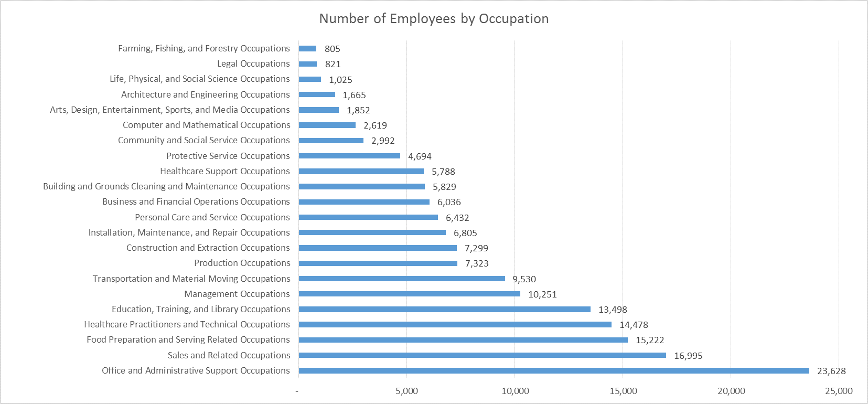Select the 14,478 data label

[x=634, y=325]
